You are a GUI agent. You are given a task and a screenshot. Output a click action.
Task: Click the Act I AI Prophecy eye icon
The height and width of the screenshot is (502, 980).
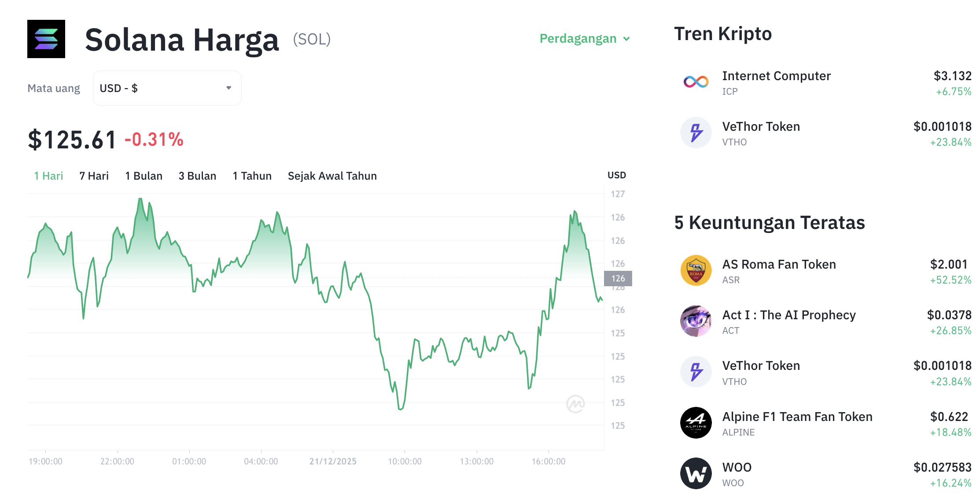[696, 321]
